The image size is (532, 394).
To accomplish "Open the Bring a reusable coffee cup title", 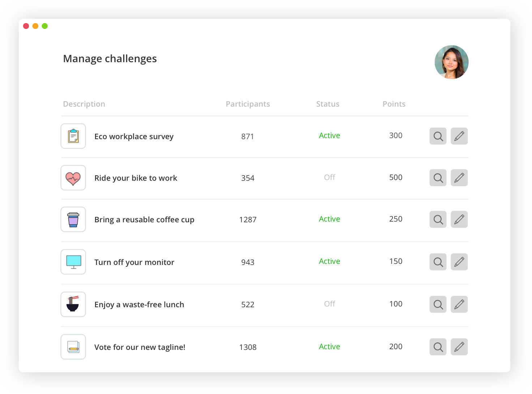I will pyautogui.click(x=144, y=220).
